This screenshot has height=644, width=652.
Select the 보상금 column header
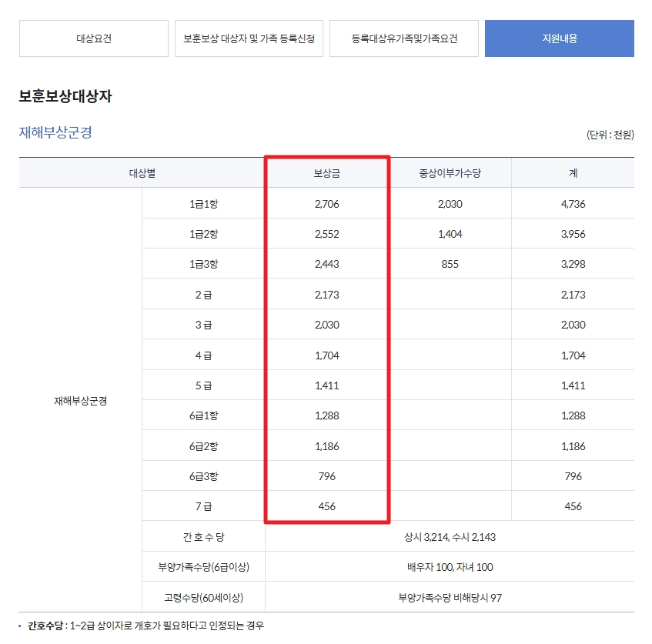tap(326, 172)
